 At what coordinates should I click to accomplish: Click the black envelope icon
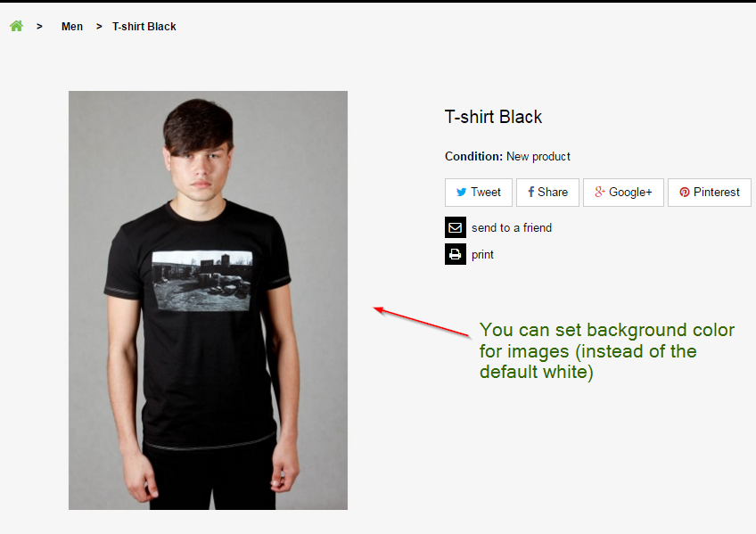[x=455, y=227]
